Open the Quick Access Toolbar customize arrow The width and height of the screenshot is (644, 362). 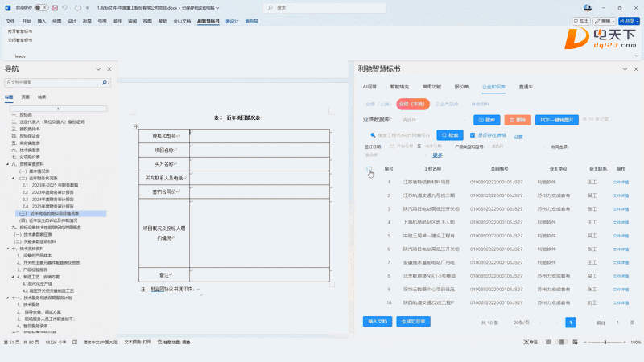87,8
